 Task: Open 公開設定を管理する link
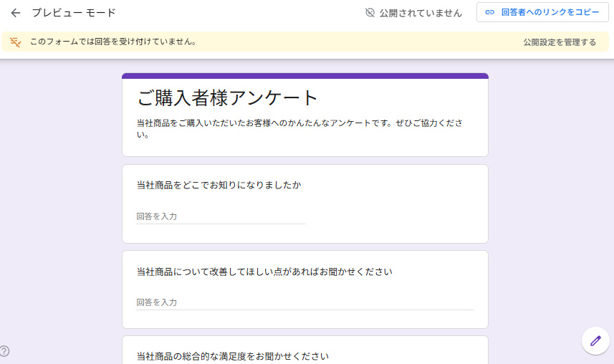(x=559, y=42)
